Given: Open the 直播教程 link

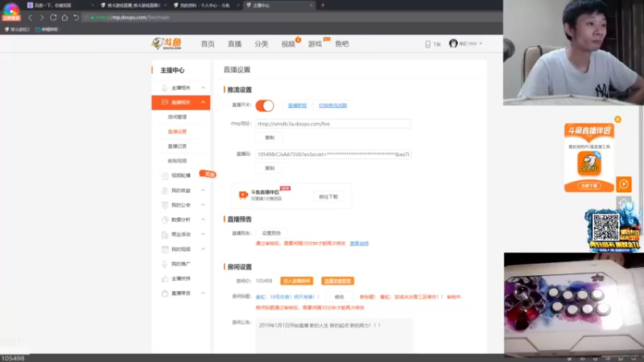Looking at the screenshot, I should tap(297, 105).
